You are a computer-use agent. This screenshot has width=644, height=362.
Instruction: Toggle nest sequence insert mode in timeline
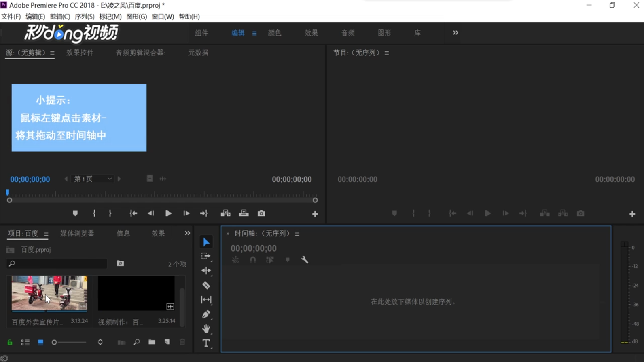(235, 260)
